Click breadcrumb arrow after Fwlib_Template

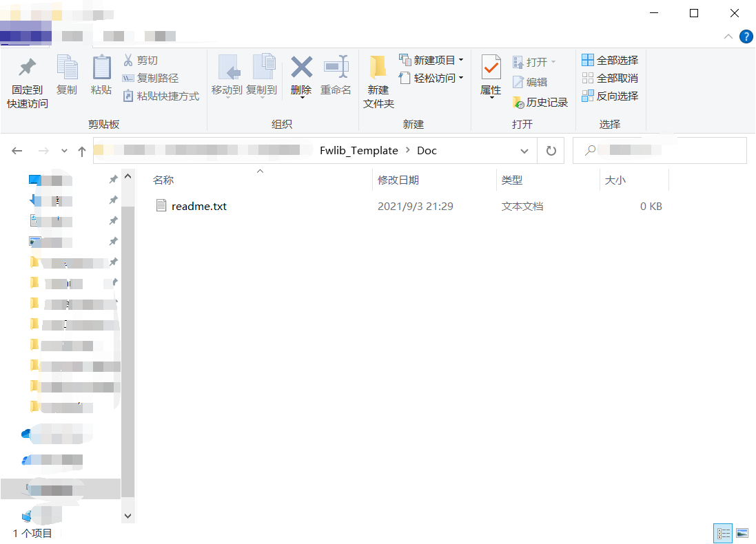coord(408,150)
